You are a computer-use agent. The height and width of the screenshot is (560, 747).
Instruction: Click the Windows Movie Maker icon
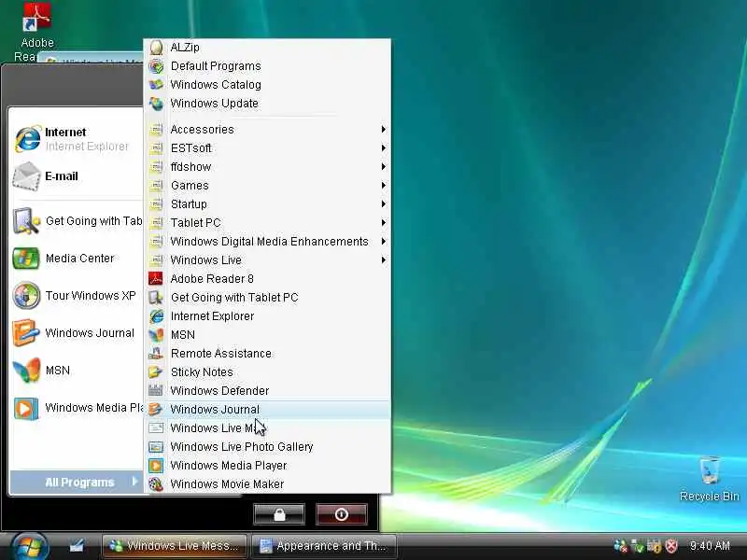156,484
